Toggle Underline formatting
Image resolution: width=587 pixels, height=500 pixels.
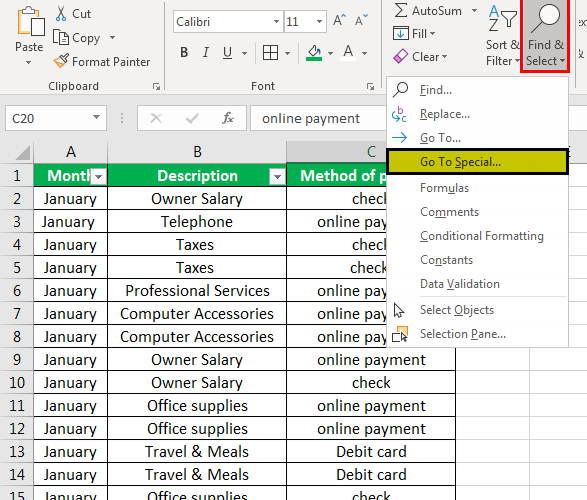click(227, 52)
